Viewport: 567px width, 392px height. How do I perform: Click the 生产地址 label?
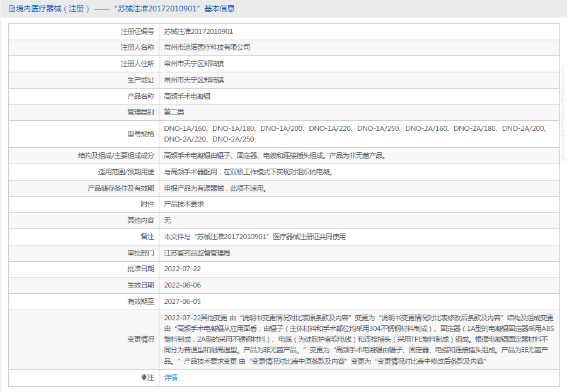(x=140, y=80)
